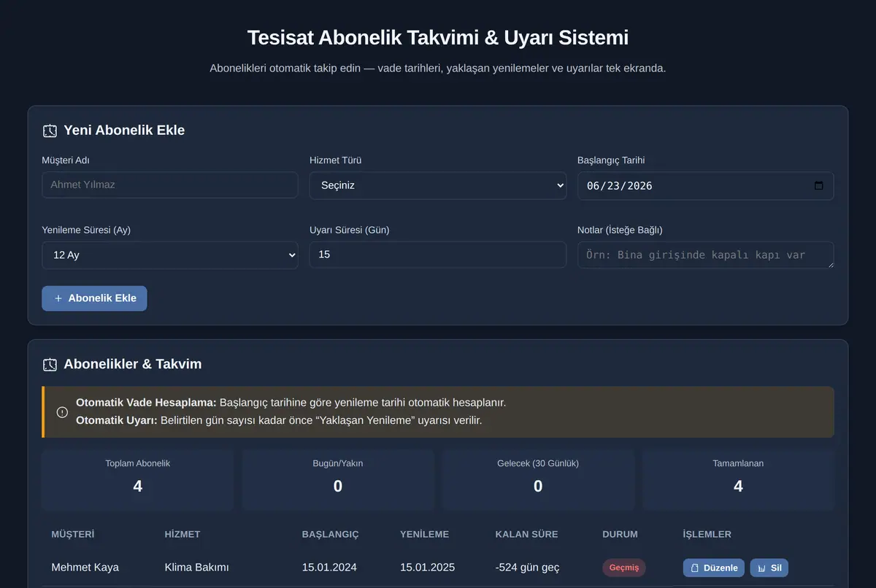Select the Mehmet Kaya customer cell
The width and height of the screenshot is (876, 588).
(x=85, y=568)
